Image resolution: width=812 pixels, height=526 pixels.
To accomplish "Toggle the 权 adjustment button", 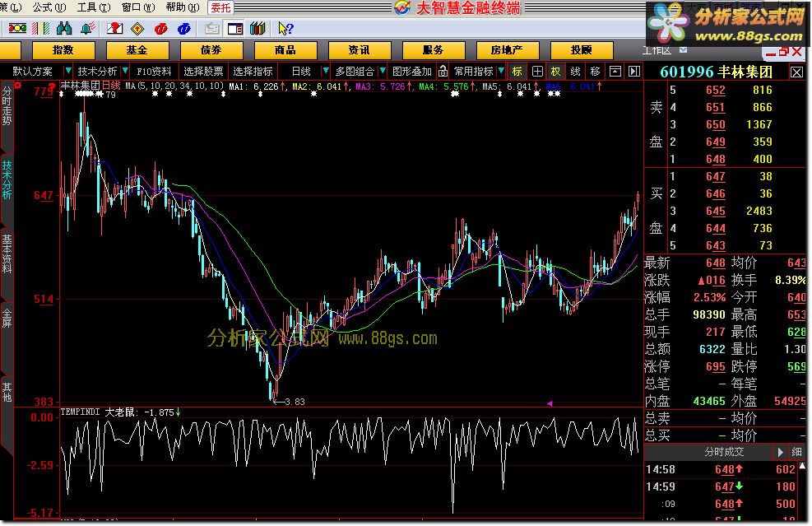I will click(555, 72).
